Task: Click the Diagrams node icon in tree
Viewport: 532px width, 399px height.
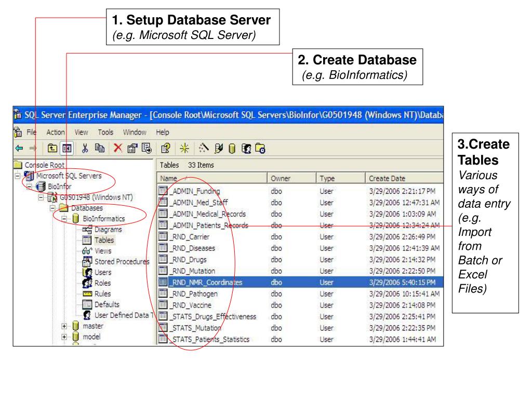Action: [x=87, y=229]
